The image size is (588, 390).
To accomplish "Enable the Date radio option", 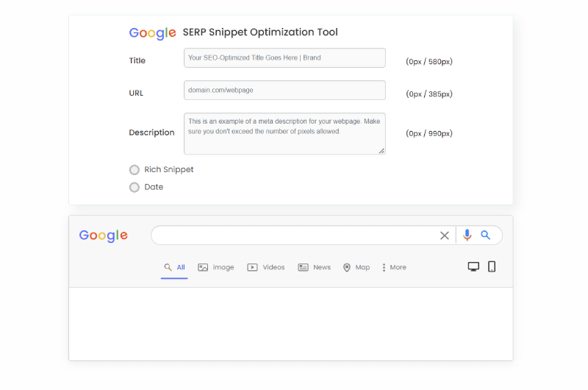I will point(135,188).
